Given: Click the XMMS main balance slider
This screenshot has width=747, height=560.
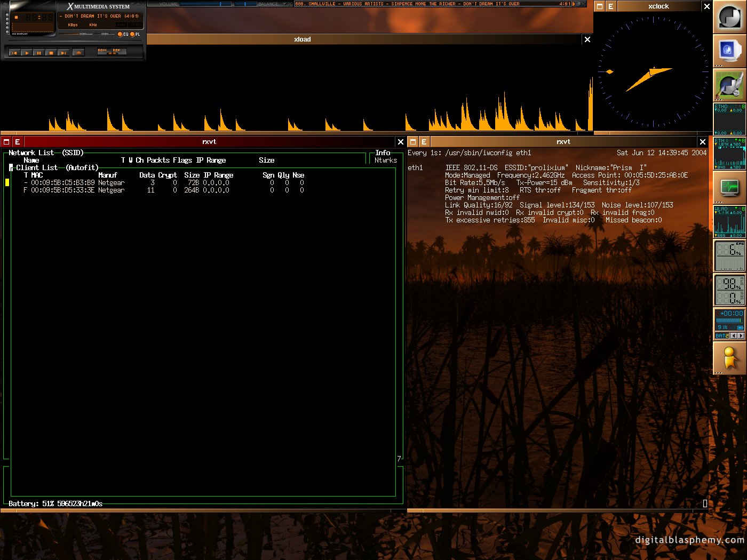Looking at the screenshot, I should [105, 34].
